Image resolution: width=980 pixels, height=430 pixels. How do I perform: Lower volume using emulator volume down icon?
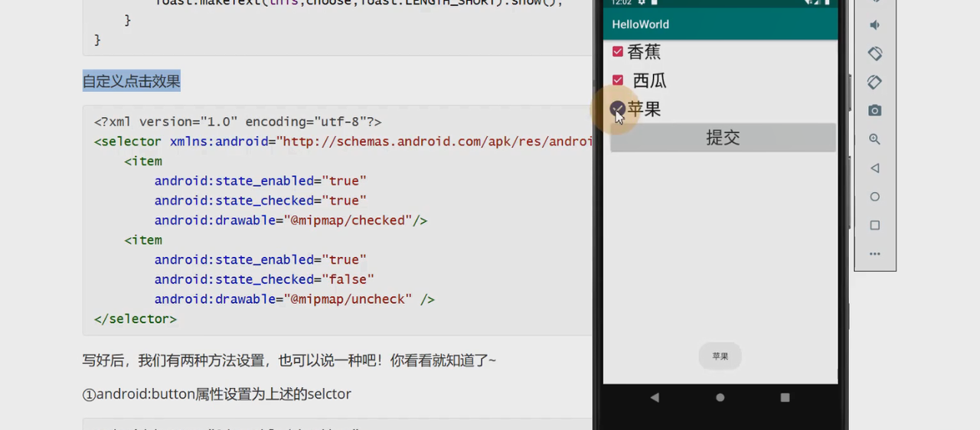click(x=874, y=25)
